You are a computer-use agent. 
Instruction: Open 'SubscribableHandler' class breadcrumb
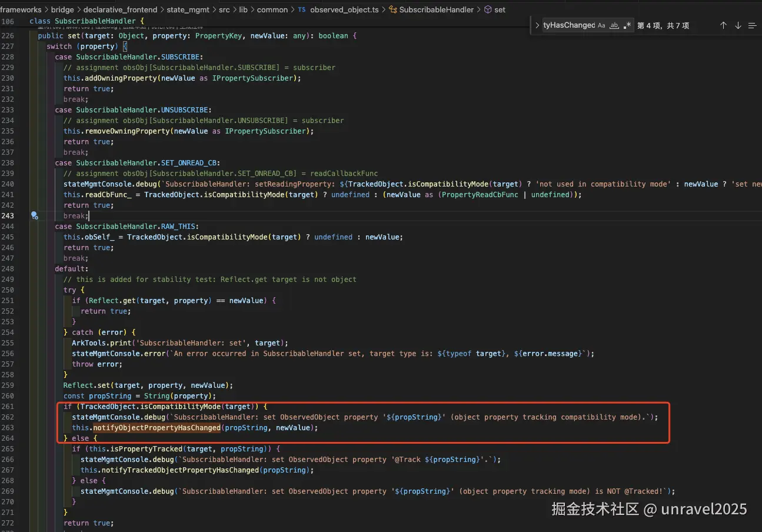[x=436, y=9]
